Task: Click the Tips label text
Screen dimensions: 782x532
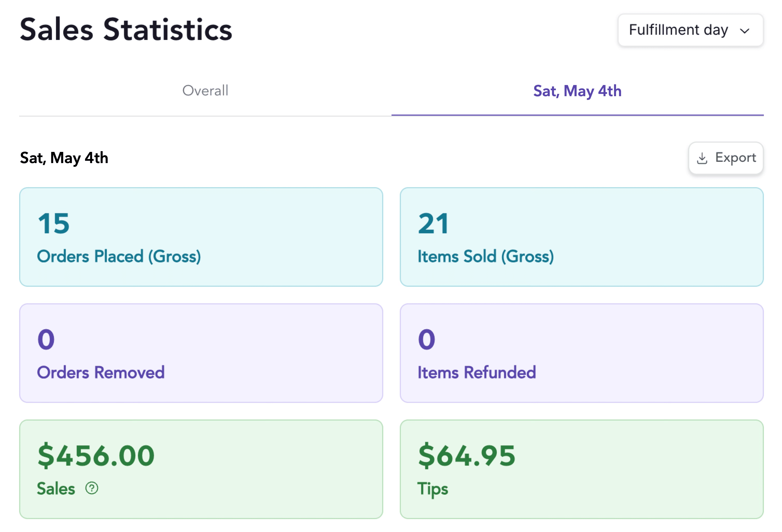Action: tap(433, 489)
